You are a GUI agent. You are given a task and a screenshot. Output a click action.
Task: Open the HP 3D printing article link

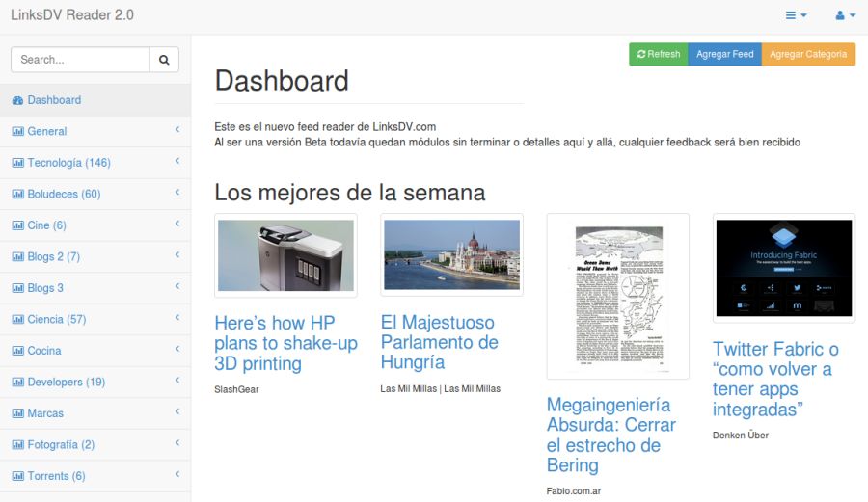point(285,343)
